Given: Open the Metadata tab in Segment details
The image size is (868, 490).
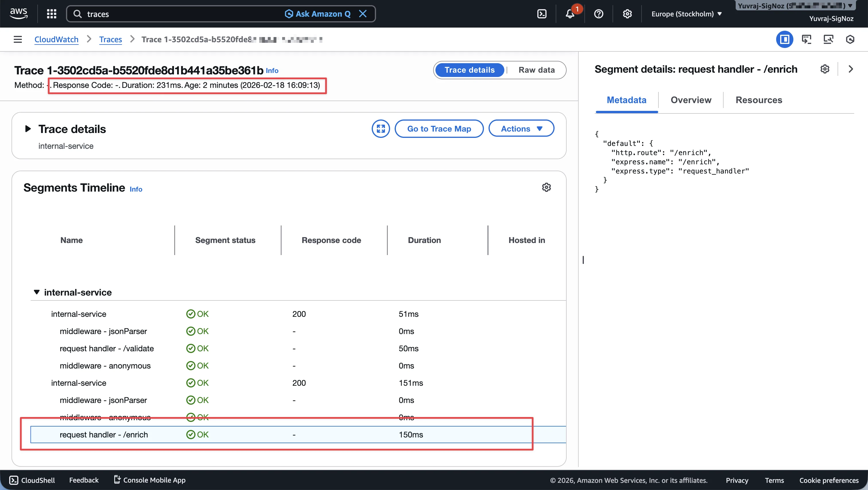Looking at the screenshot, I should pos(626,100).
